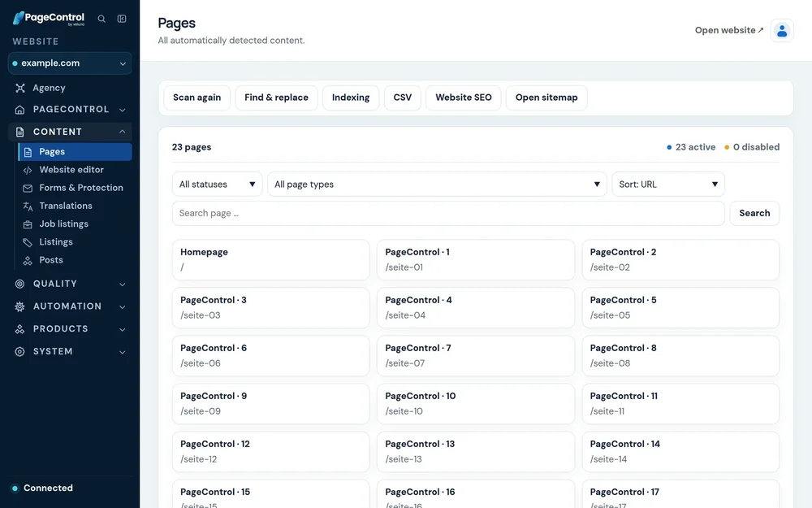The image size is (812, 508).
Task: Click the Indexing button
Action: (x=351, y=98)
